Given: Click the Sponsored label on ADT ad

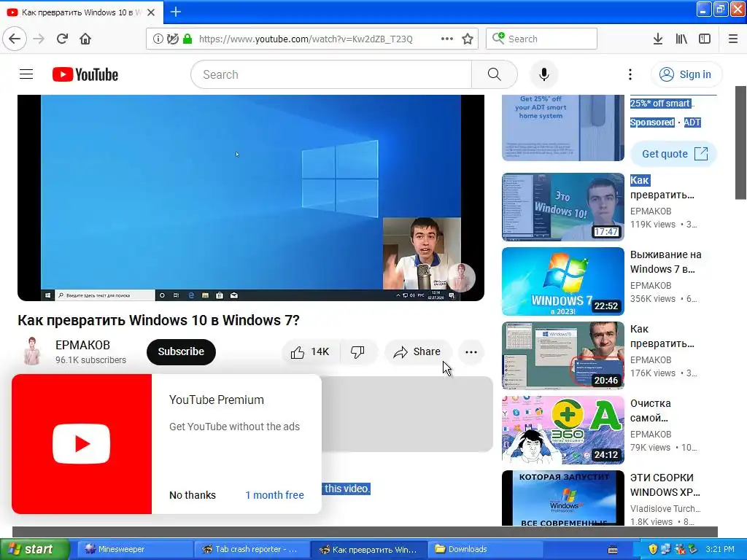Looking at the screenshot, I should click(x=651, y=122).
